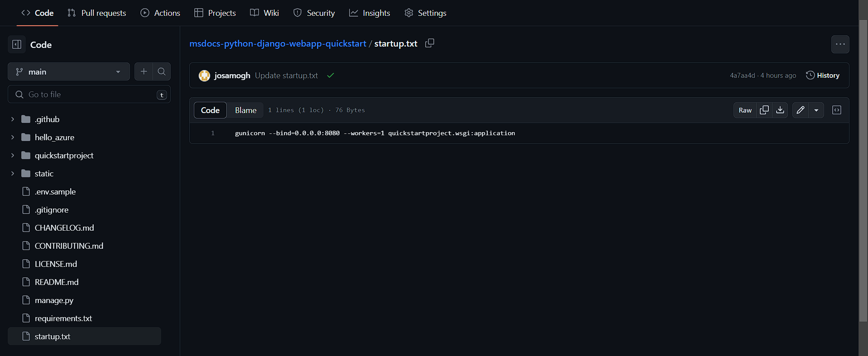
Task: Open the three-dot more options menu
Action: [840, 44]
